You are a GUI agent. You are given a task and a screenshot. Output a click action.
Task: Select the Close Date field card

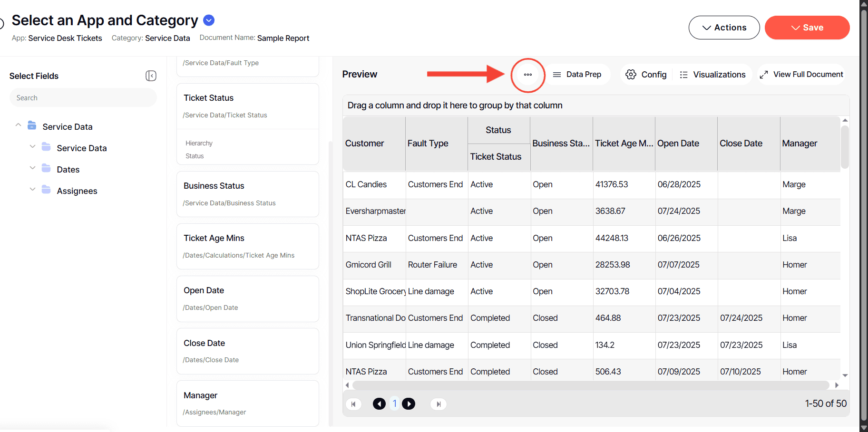click(248, 351)
